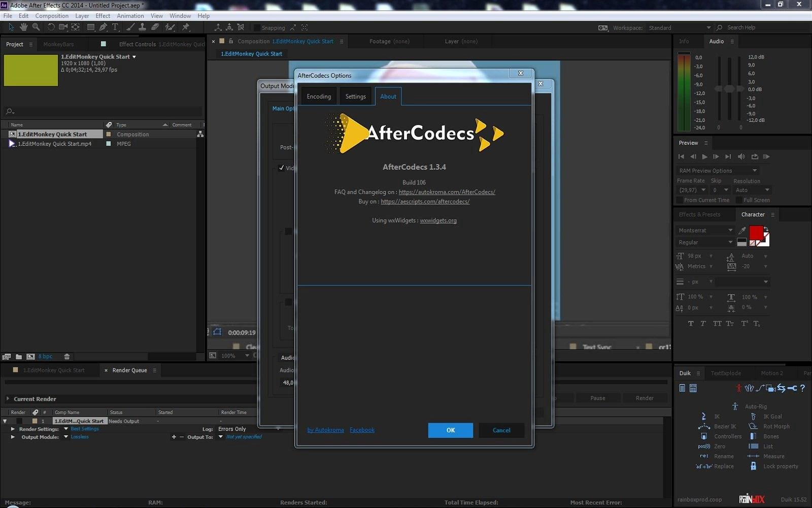Viewport: 812px width, 508px height.
Task: Open wxwidgets.org link
Action: pyautogui.click(x=438, y=220)
